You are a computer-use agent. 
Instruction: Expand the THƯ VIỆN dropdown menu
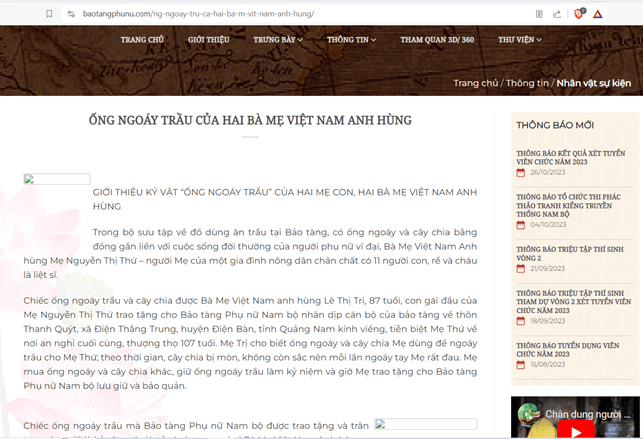[x=520, y=40]
